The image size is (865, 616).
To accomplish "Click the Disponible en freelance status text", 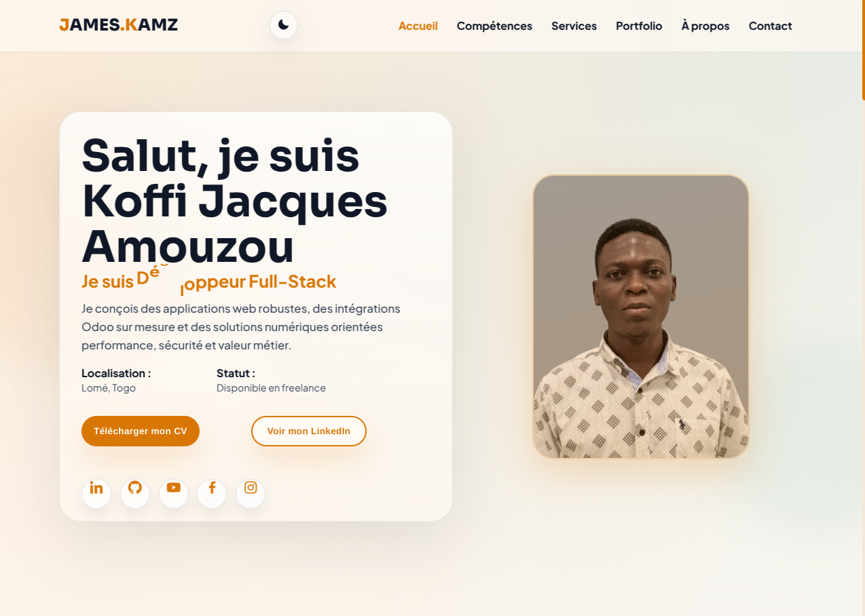I will click(271, 388).
